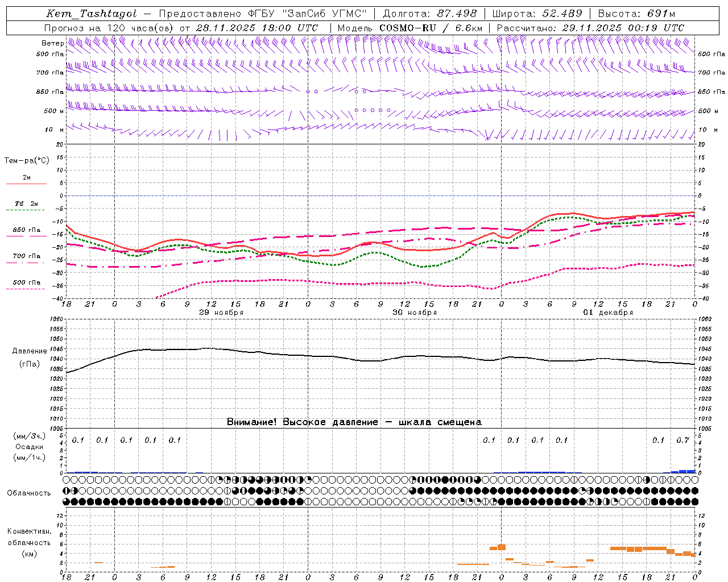Click the 10 м wind level label beside Ветер

click(54, 130)
